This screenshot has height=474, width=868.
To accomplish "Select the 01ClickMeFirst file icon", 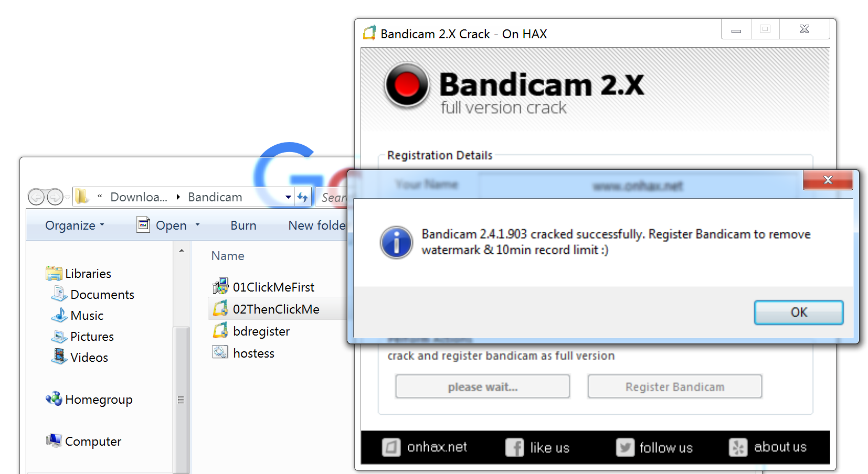I will [x=220, y=287].
